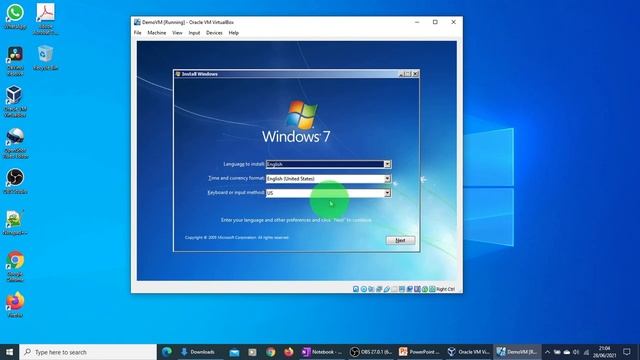The height and width of the screenshot is (360, 640).
Task: Click the USB devices indicator in VirtualBox status bar
Action: tap(387, 289)
